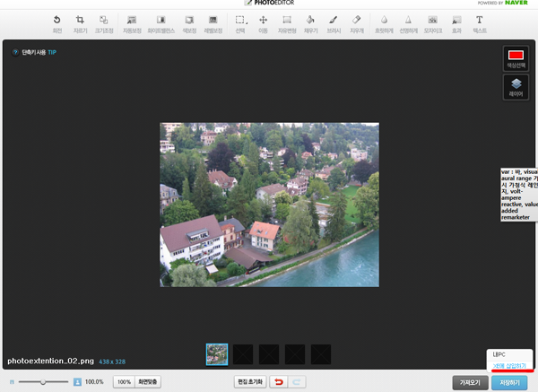Select the 지우개 eraser tool
Screen dimensions: 538x392
[357, 24]
